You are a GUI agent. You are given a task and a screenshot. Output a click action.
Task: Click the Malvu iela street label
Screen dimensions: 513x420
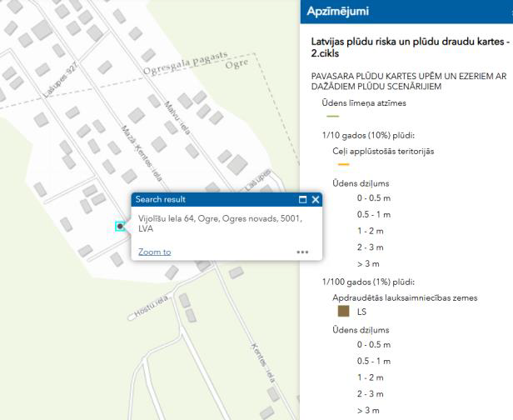[177, 117]
